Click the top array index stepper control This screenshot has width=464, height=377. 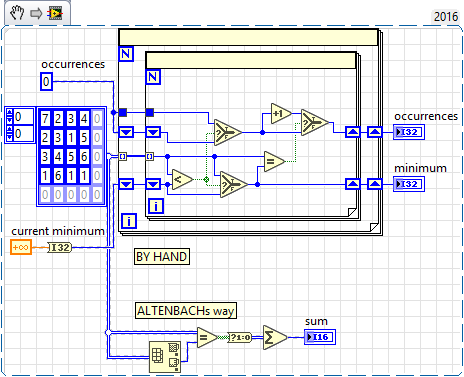9,117
